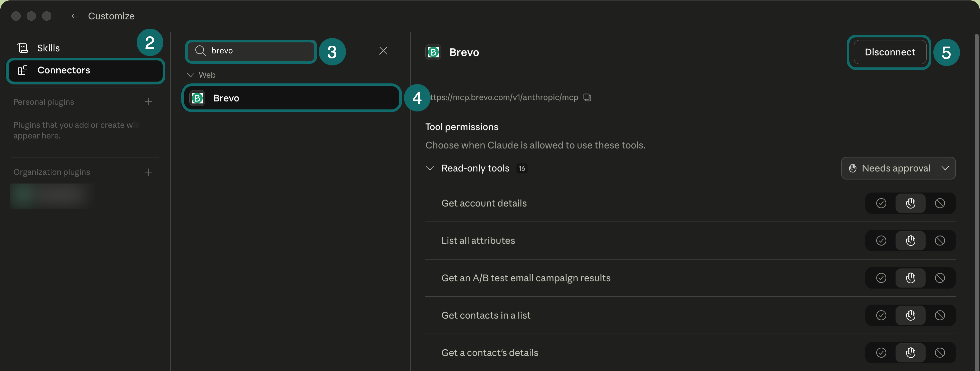The height and width of the screenshot is (371, 980).
Task: Clear the connector search with the X icon
Action: pyautogui.click(x=383, y=51)
